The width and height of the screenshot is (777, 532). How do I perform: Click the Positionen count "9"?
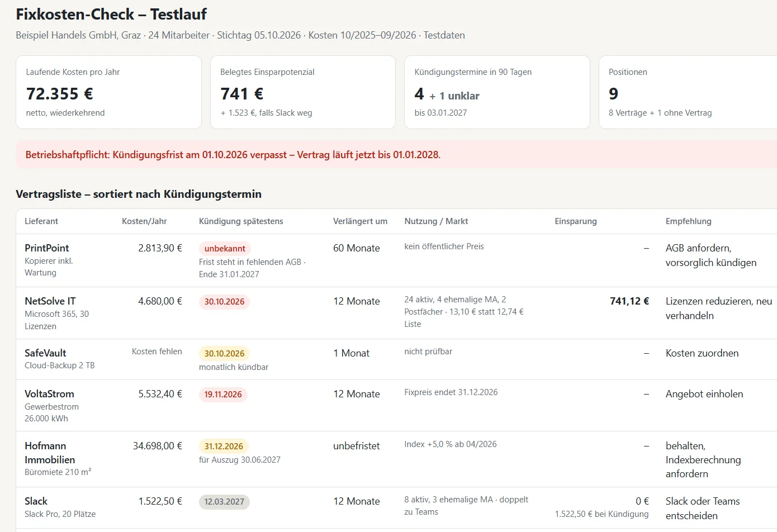point(613,93)
